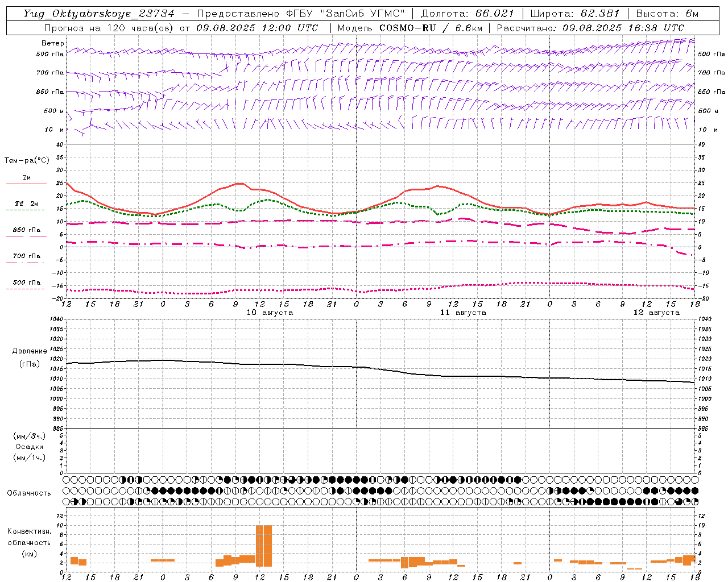Select the Давление pressure panel label
Image resolution: width=728 pixels, height=582 pixels.
coord(30,351)
